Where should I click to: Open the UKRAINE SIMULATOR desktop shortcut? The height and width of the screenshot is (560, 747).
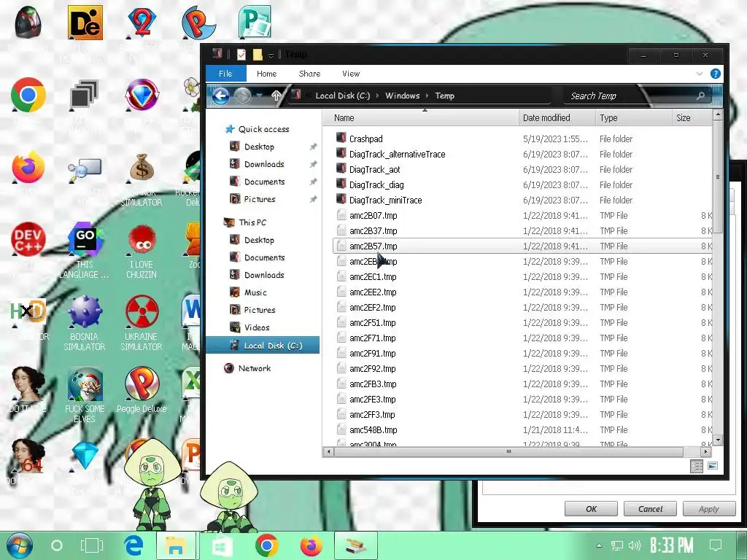(x=142, y=323)
